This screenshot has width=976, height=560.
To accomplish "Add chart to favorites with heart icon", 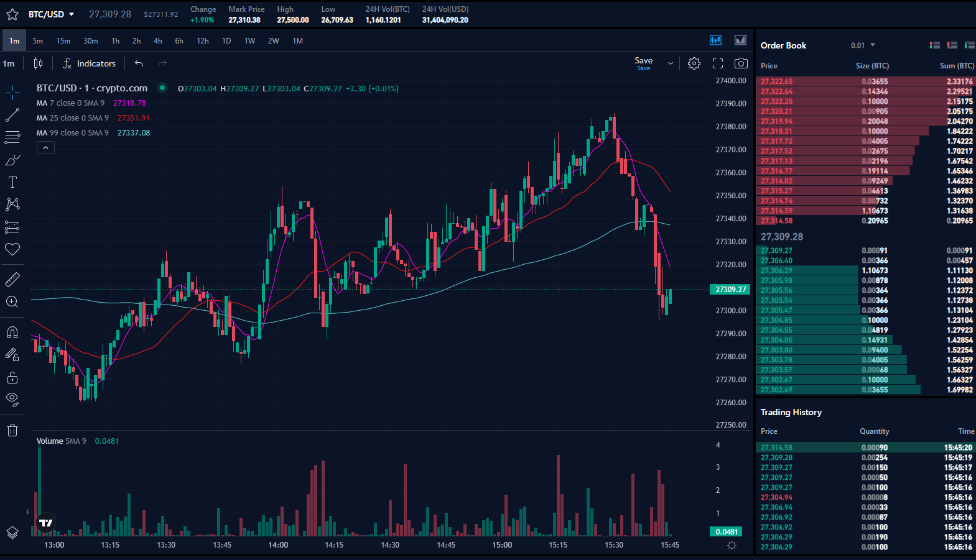I will [12, 249].
